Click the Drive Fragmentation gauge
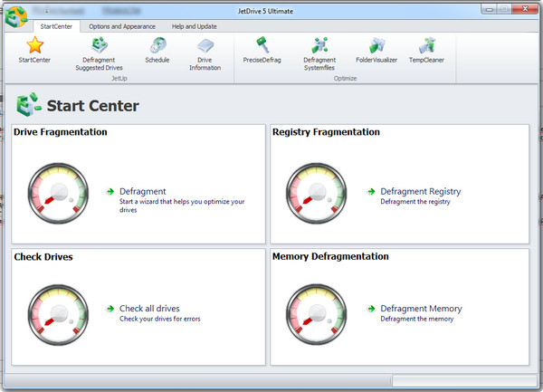This screenshot has width=543, height=392. pyautogui.click(x=60, y=191)
